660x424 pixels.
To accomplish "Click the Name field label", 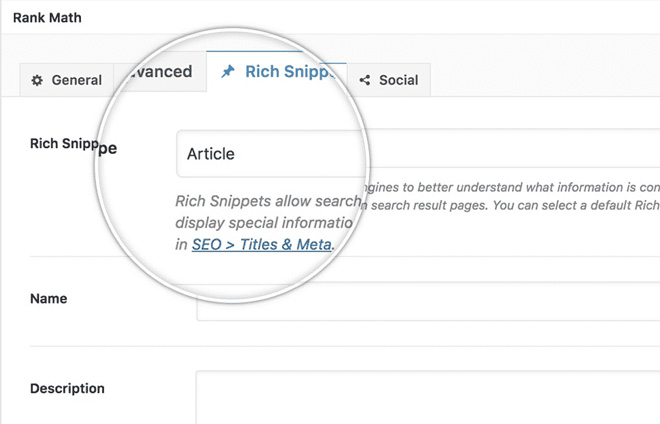I will 49,299.
